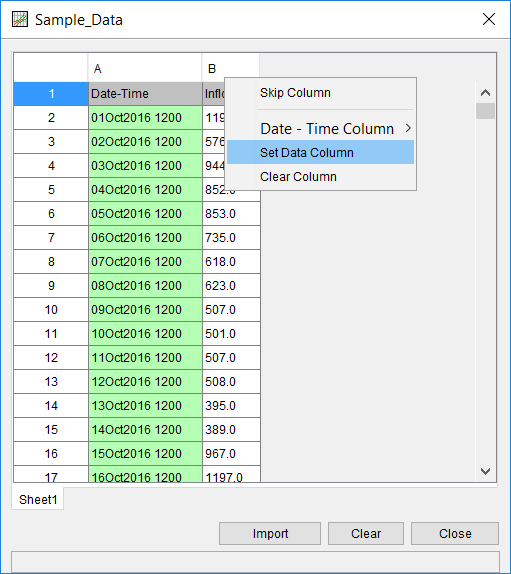Select data cell 508.0

coord(231,381)
